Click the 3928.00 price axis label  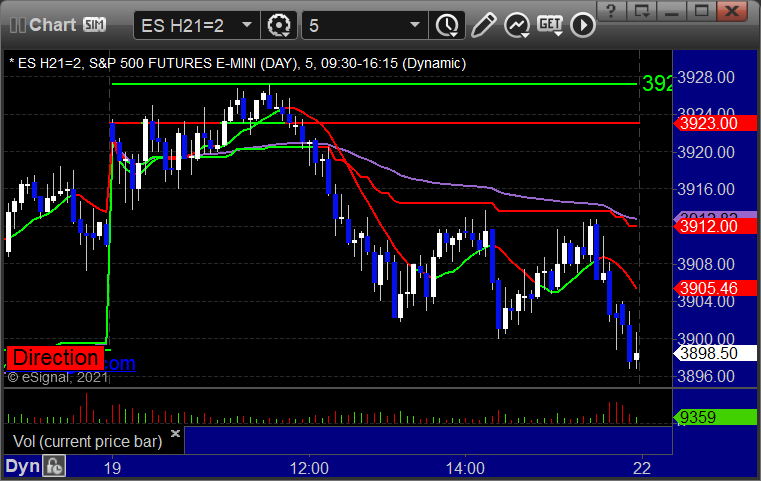click(706, 78)
